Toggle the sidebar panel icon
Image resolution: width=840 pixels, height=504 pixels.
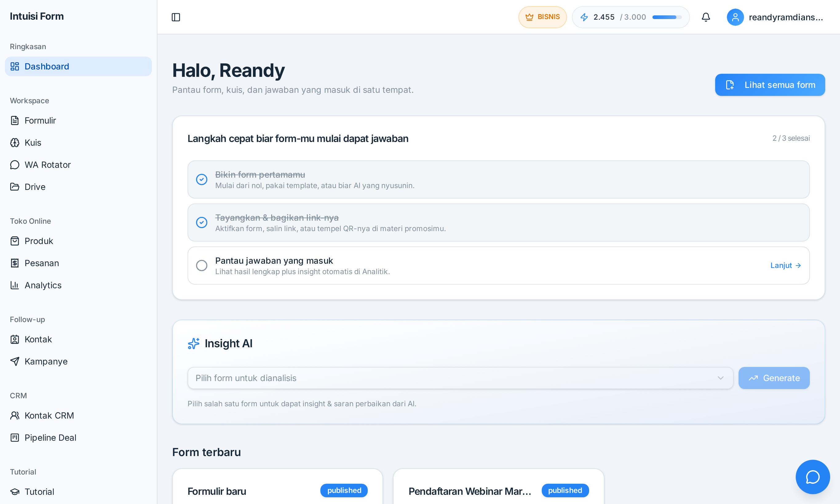click(x=176, y=17)
